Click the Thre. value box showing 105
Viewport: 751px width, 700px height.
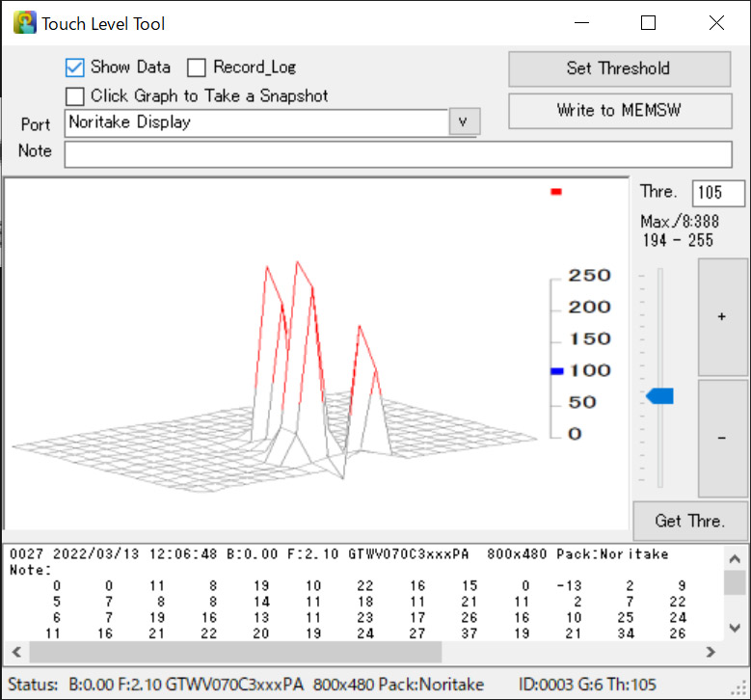[718, 193]
